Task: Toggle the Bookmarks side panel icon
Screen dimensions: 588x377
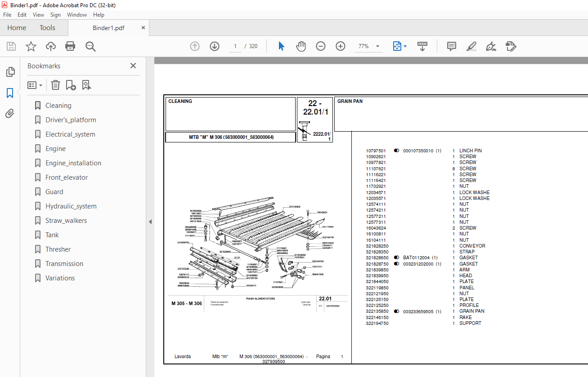Action: (x=10, y=93)
